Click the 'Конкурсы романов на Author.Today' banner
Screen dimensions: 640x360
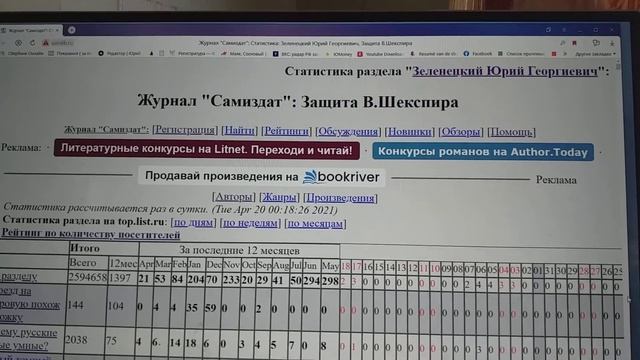point(483,152)
